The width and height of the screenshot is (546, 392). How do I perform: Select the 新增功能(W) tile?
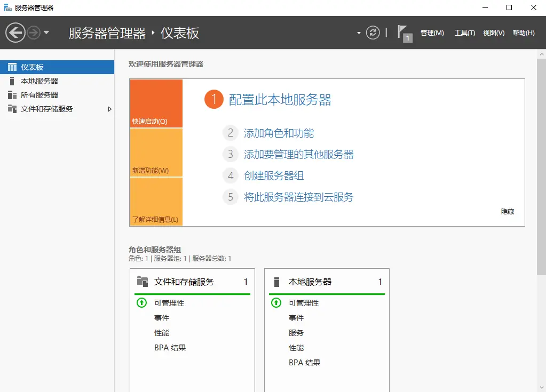coord(156,153)
